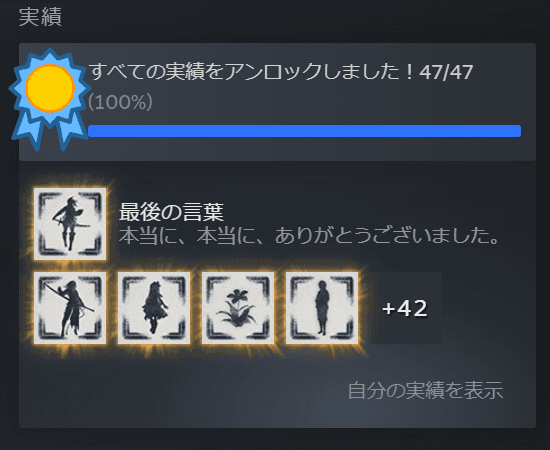
Task: Click the yellow circle center of the ribbon badge
Action: tap(50, 88)
